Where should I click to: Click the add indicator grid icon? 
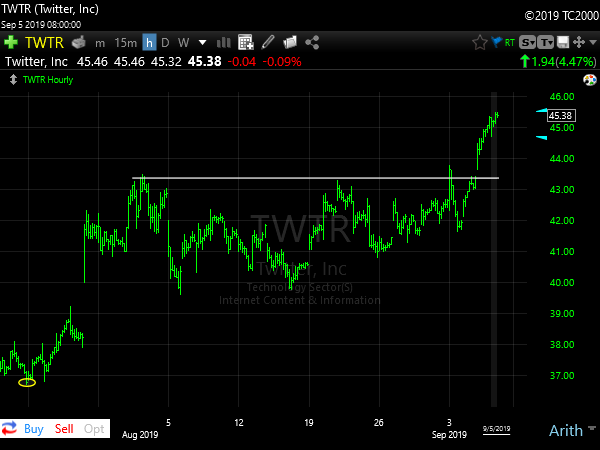tap(246, 42)
